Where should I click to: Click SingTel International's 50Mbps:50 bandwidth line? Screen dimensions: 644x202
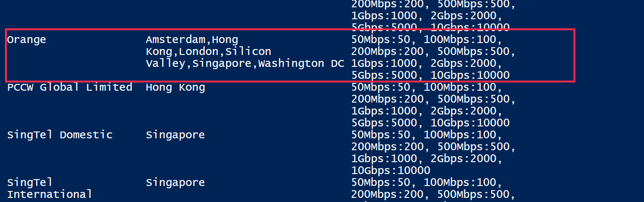pos(427,183)
